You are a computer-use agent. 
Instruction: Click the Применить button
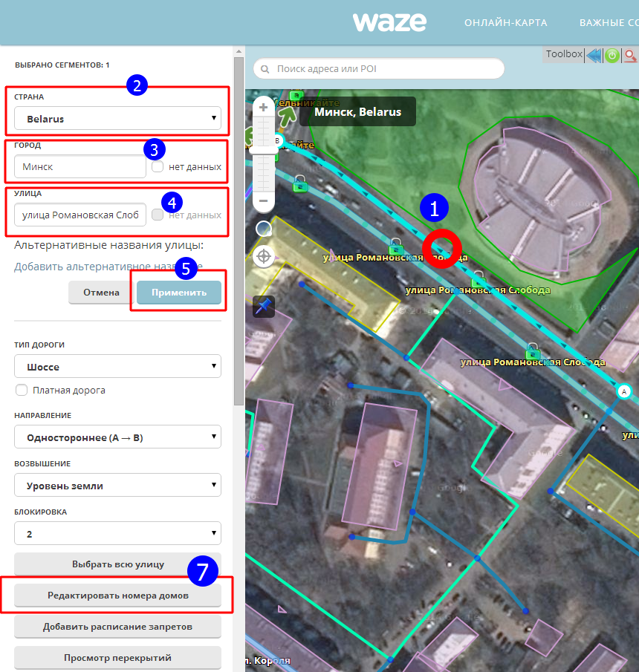pos(179,293)
